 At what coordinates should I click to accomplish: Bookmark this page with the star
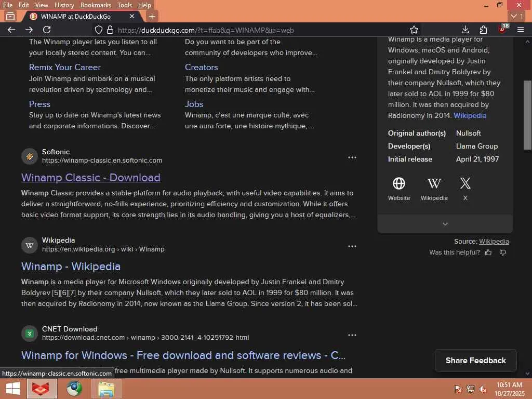[x=414, y=30]
